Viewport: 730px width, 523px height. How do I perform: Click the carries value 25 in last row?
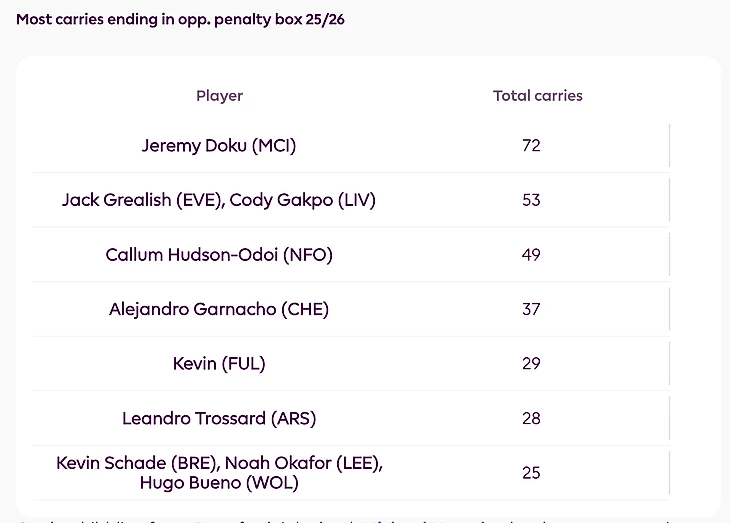pos(531,473)
